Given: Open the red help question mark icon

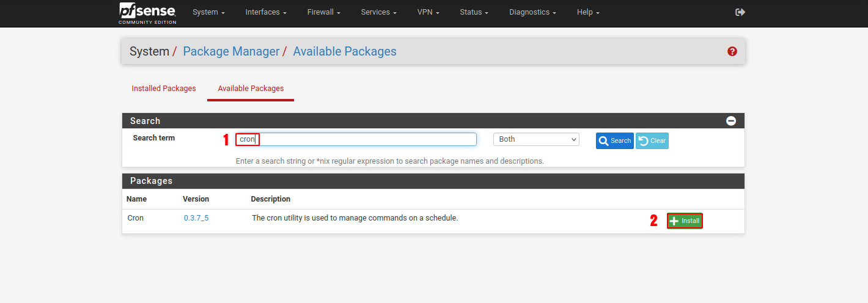Looking at the screenshot, I should point(732,52).
